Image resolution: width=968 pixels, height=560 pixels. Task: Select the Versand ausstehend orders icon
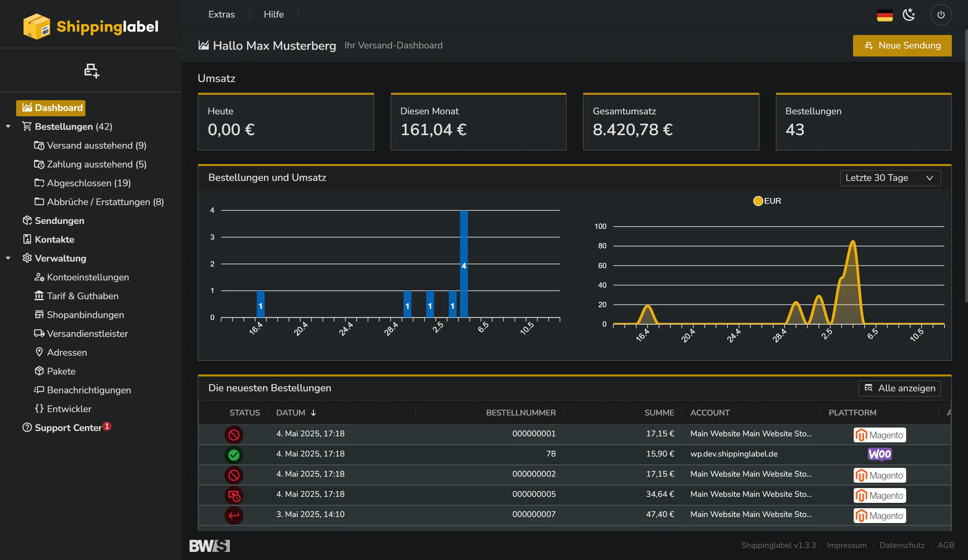40,146
